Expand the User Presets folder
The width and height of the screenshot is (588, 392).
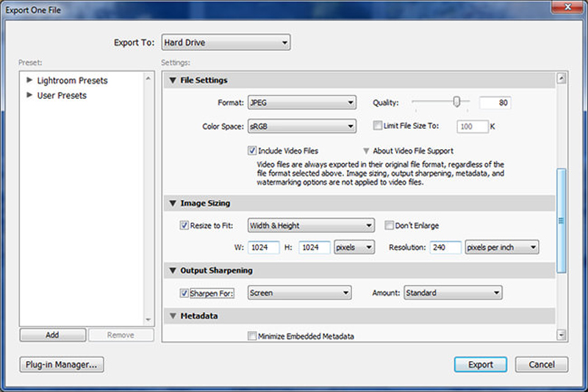point(29,95)
